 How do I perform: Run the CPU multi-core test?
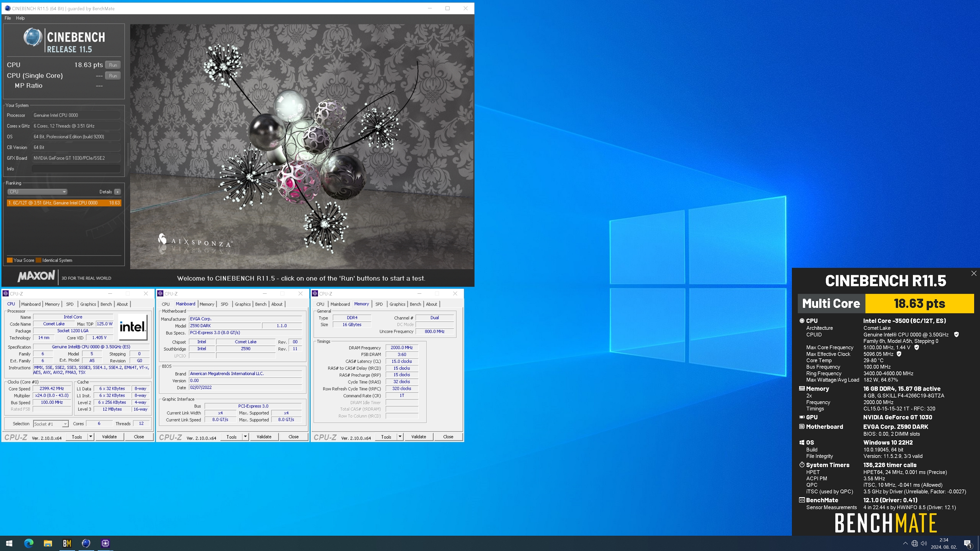coord(113,65)
